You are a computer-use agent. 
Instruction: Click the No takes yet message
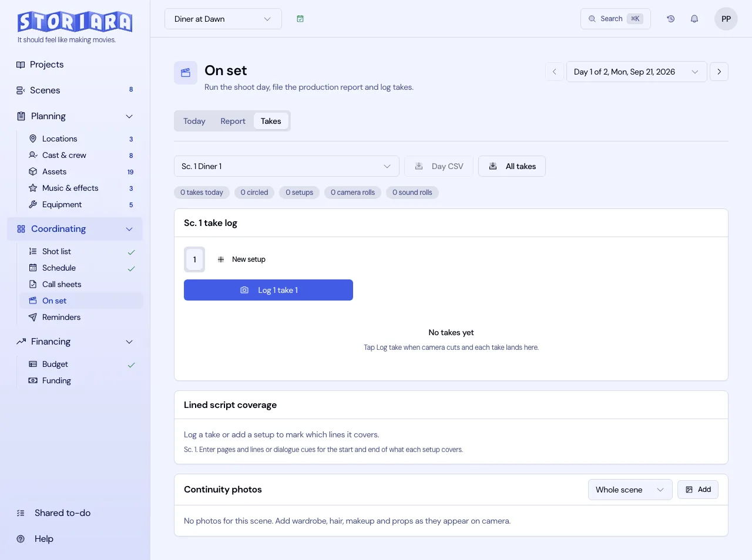[451, 332]
